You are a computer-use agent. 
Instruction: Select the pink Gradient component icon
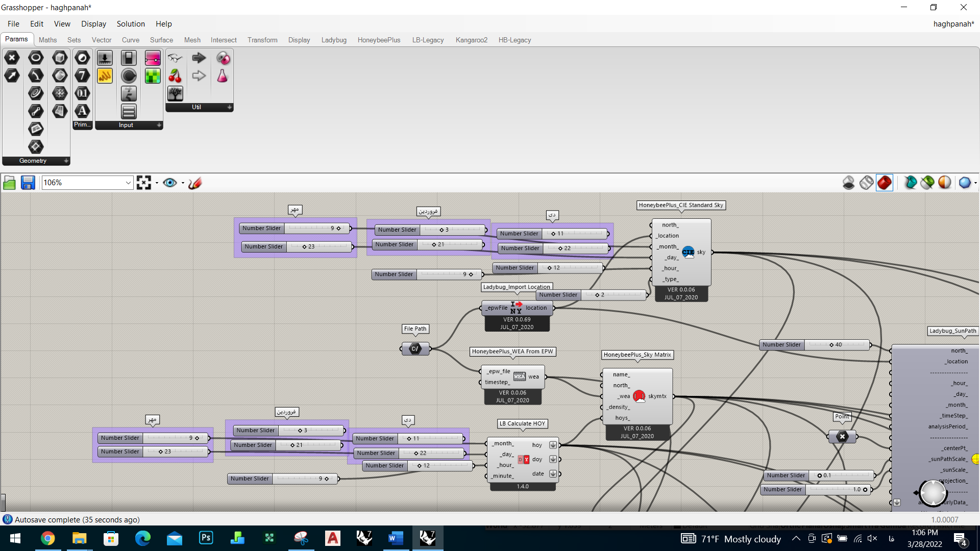pos(153,58)
